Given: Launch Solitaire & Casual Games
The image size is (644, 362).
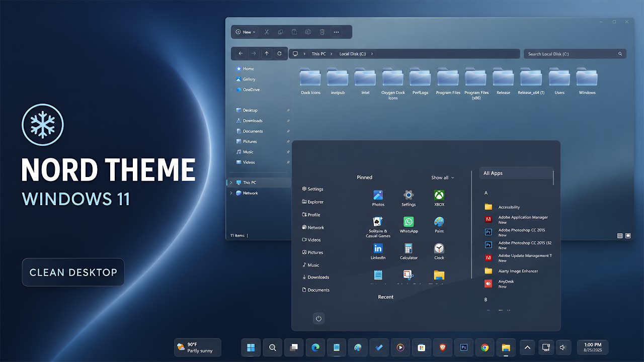Looking at the screenshot, I should pyautogui.click(x=378, y=227).
